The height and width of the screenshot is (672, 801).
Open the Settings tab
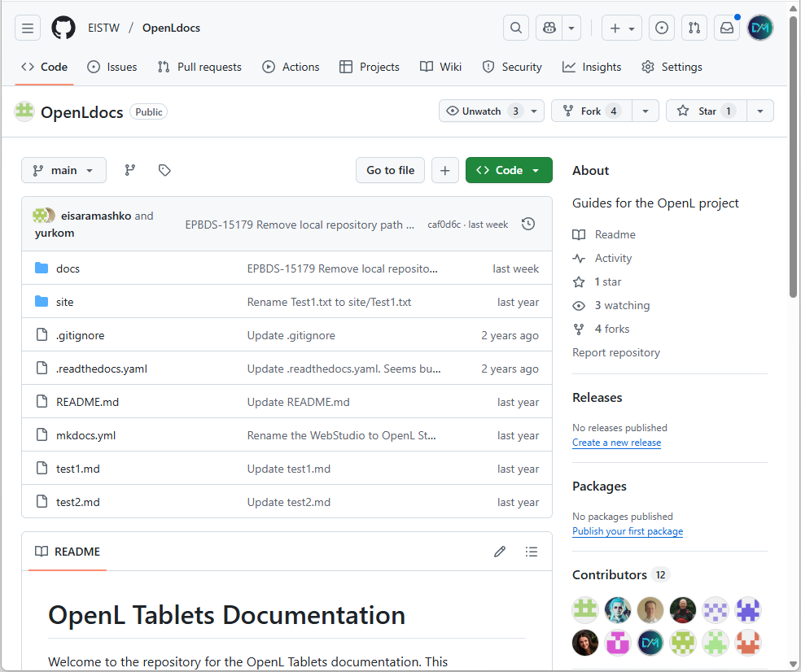pyautogui.click(x=672, y=67)
